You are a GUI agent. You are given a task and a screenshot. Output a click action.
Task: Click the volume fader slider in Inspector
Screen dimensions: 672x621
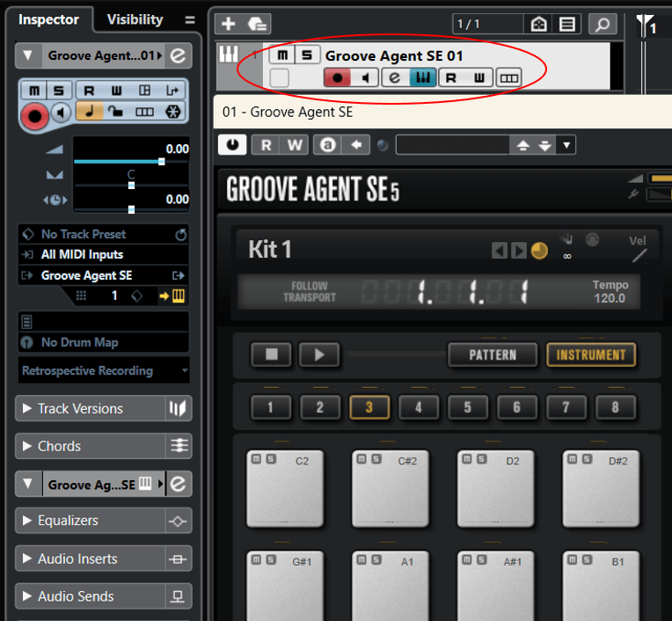(x=161, y=162)
